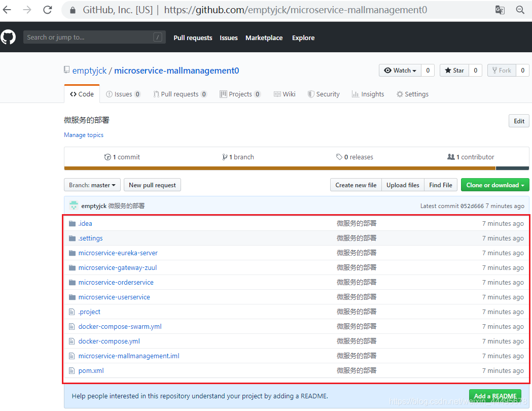Click the Fork count 0
Viewport: 532px width, 411px height.
click(x=522, y=70)
